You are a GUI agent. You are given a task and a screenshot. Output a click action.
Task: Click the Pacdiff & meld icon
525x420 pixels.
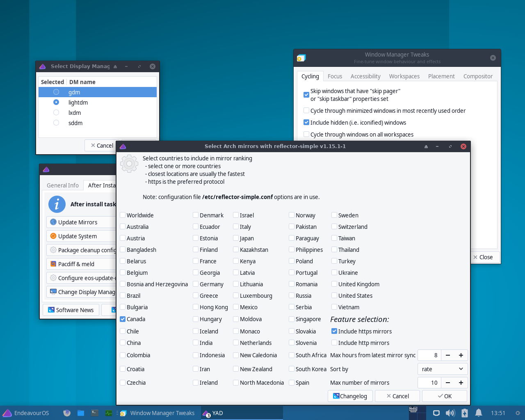pos(53,264)
